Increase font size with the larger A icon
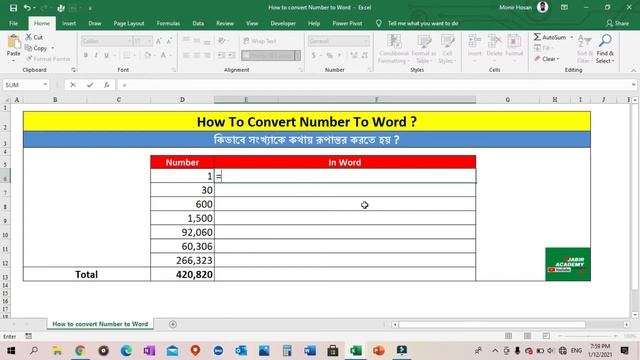 (159, 41)
